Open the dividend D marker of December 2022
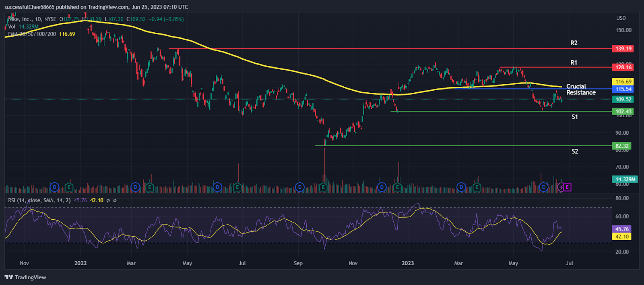Screen dimensions: 644x285 (382, 187)
